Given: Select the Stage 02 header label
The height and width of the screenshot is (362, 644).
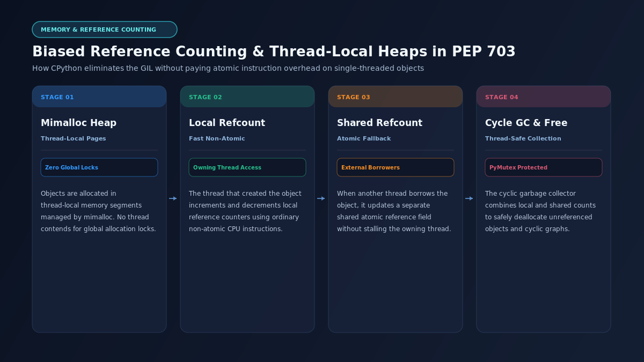Looking at the screenshot, I should (x=206, y=97).
